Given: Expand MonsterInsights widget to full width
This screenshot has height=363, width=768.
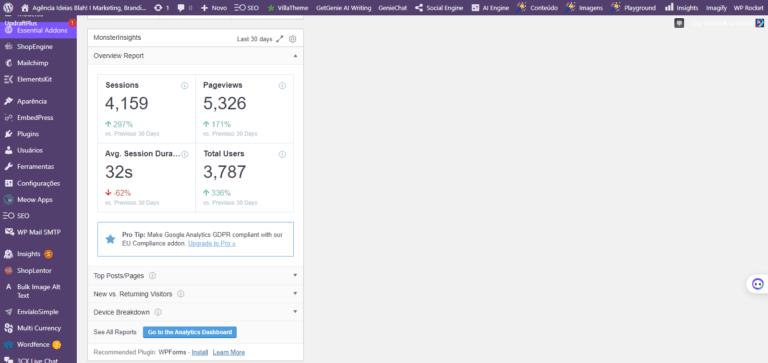Looking at the screenshot, I should 280,39.
